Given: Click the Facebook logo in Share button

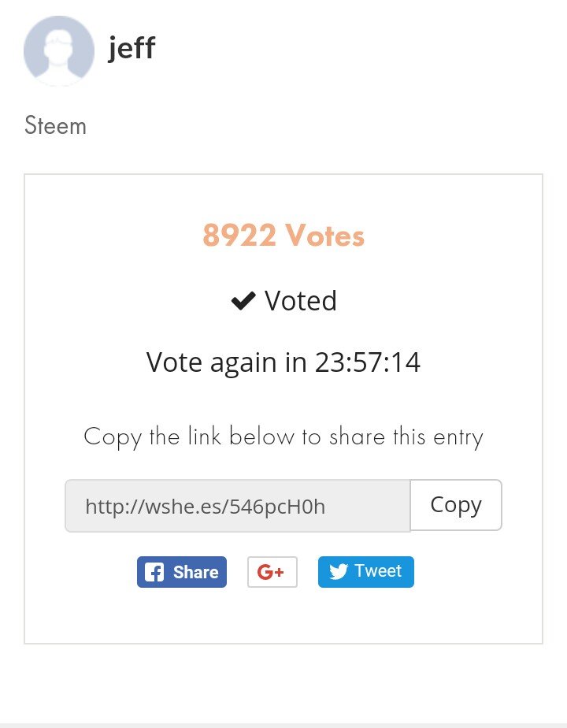Looking at the screenshot, I should [x=154, y=572].
